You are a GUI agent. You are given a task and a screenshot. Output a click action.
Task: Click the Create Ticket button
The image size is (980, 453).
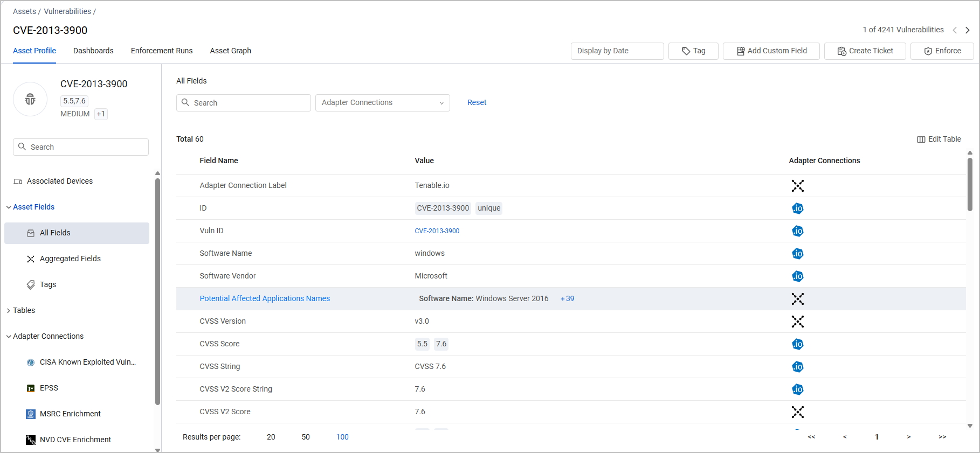[865, 51]
